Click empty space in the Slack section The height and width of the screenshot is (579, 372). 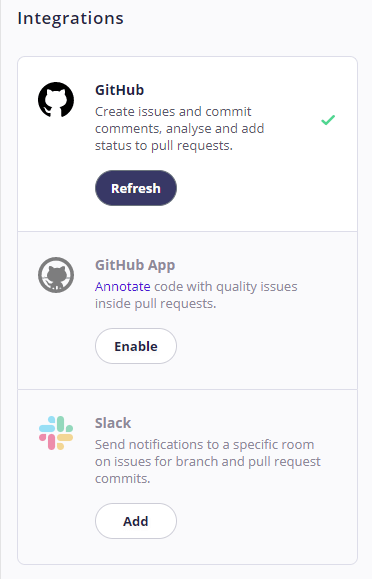(x=266, y=521)
